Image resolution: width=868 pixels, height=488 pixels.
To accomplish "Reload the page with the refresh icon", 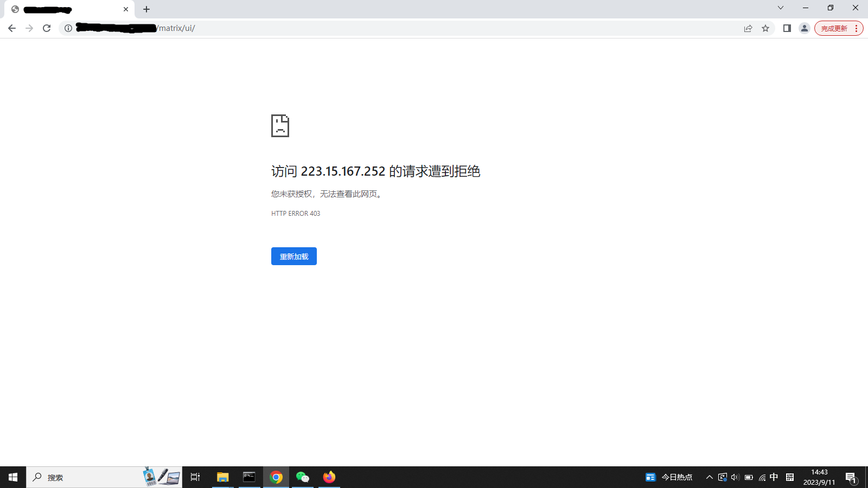I will (47, 28).
